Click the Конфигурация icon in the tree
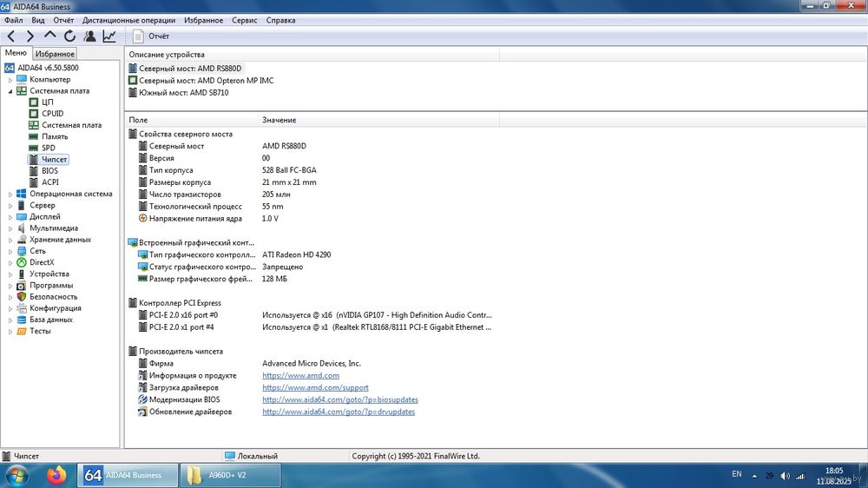 point(22,308)
